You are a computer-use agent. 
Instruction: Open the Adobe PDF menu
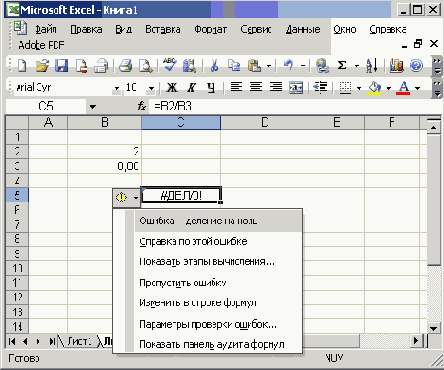click(41, 45)
